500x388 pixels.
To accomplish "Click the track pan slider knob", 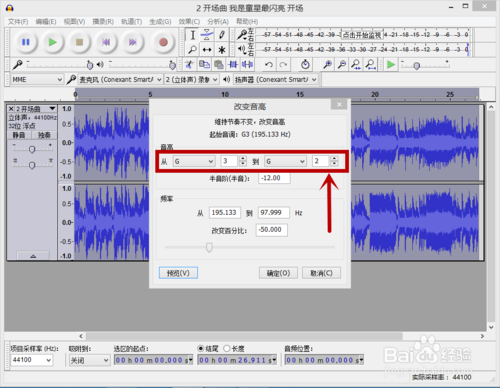I will 32,165.
